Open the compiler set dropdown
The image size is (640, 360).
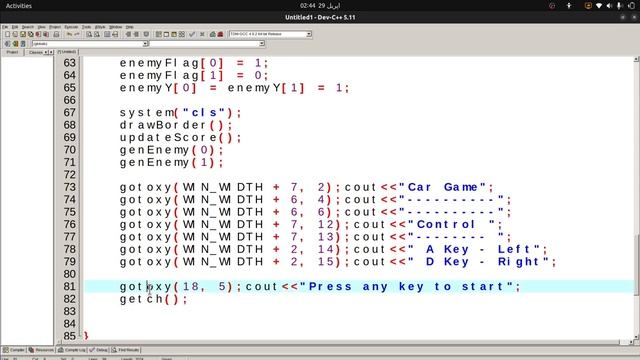[x=309, y=34]
